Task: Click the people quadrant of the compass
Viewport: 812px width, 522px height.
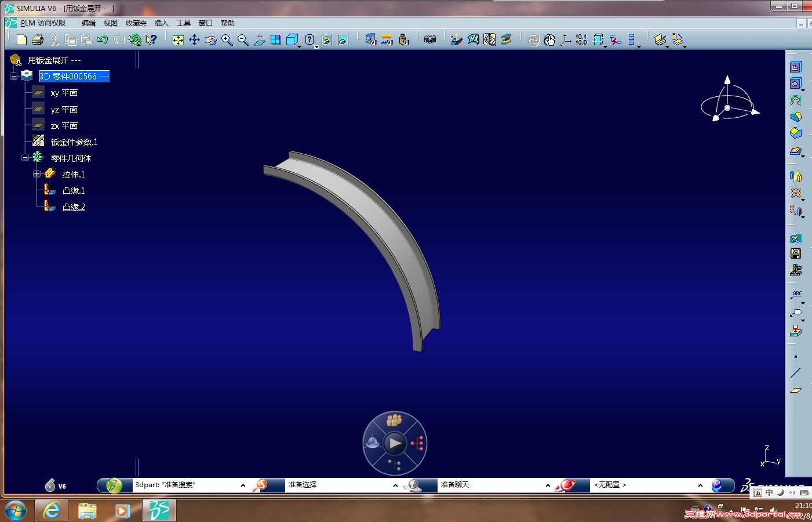Action: [x=395, y=420]
